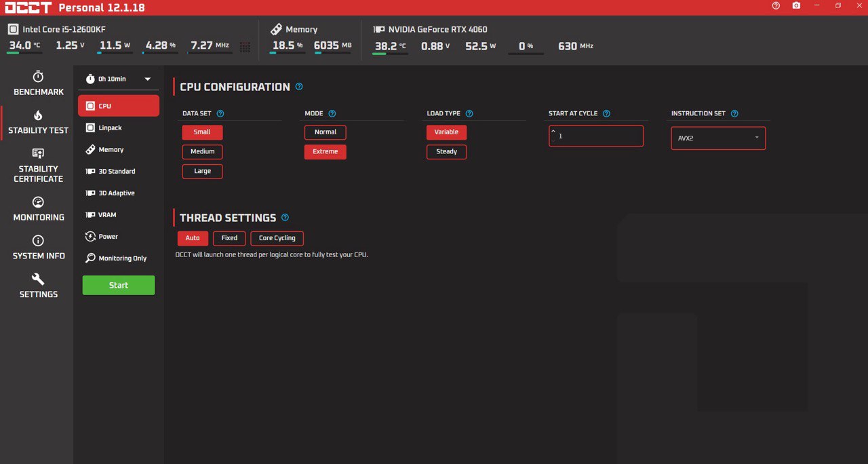Choose Variable load type
Screen dimensions: 868x464
tap(446, 132)
